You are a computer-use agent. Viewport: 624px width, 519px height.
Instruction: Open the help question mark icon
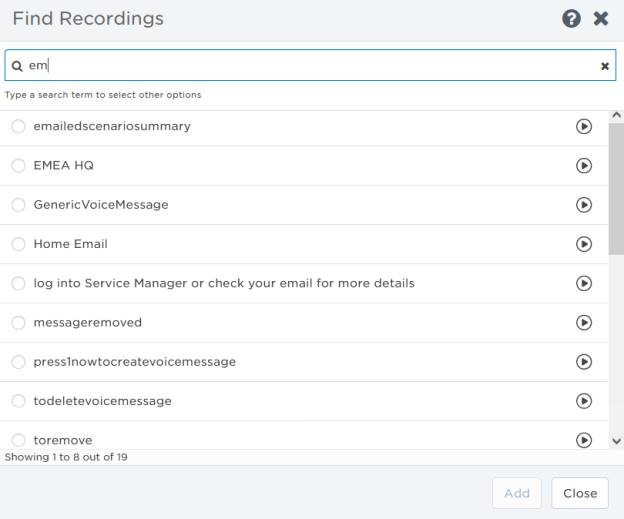coord(571,19)
